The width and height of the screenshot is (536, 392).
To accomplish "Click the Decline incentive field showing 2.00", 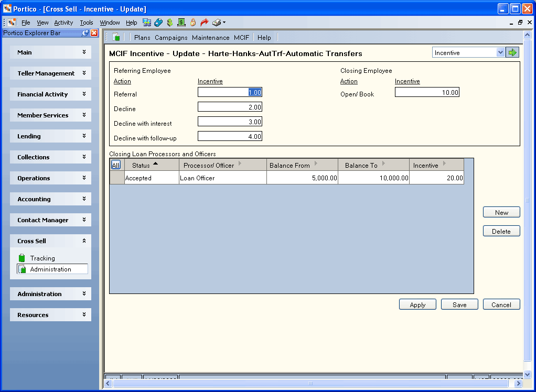I will click(230, 107).
